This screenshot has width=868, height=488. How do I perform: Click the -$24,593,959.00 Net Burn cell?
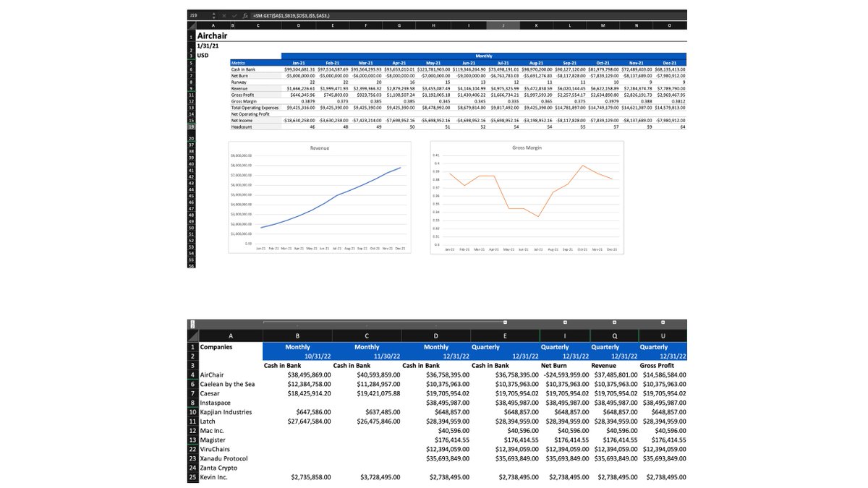coord(565,374)
